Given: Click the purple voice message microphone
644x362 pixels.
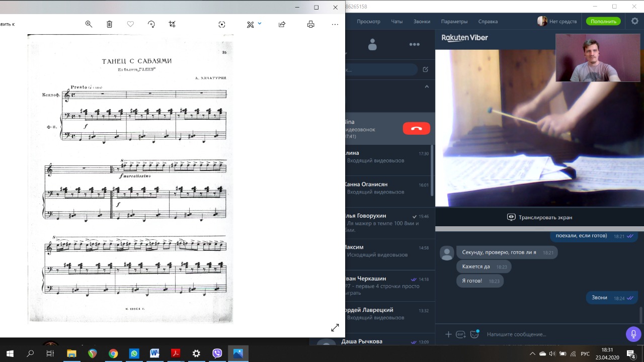Looking at the screenshot, I should pyautogui.click(x=633, y=334).
